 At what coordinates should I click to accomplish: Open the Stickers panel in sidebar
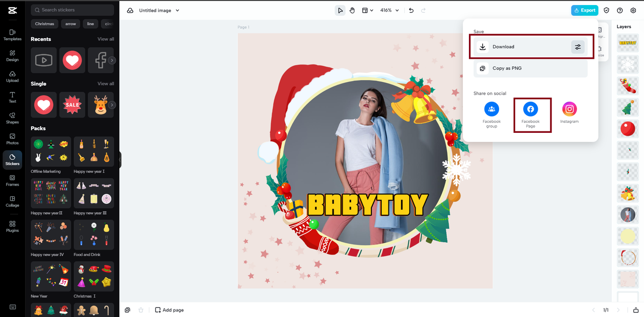[x=13, y=160]
